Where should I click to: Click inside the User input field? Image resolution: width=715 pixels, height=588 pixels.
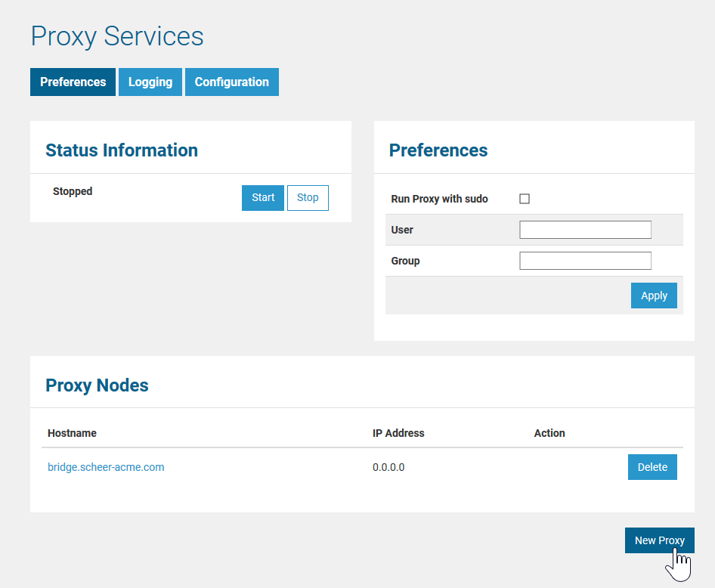[584, 229]
